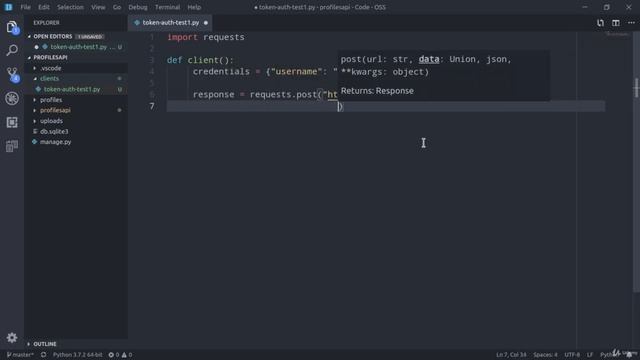Collapse the clients folder

click(49, 78)
